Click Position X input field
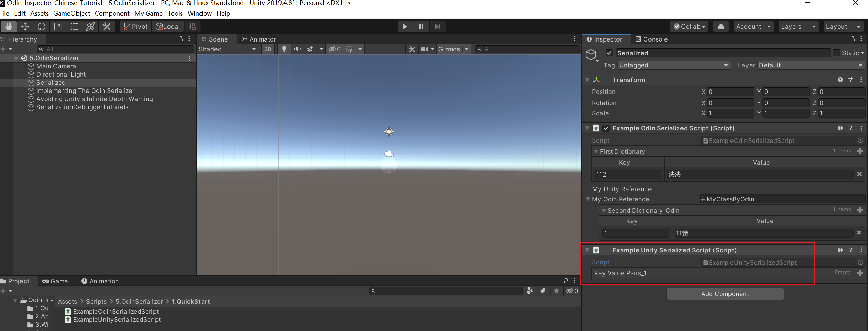The height and width of the screenshot is (331, 868). [x=730, y=92]
